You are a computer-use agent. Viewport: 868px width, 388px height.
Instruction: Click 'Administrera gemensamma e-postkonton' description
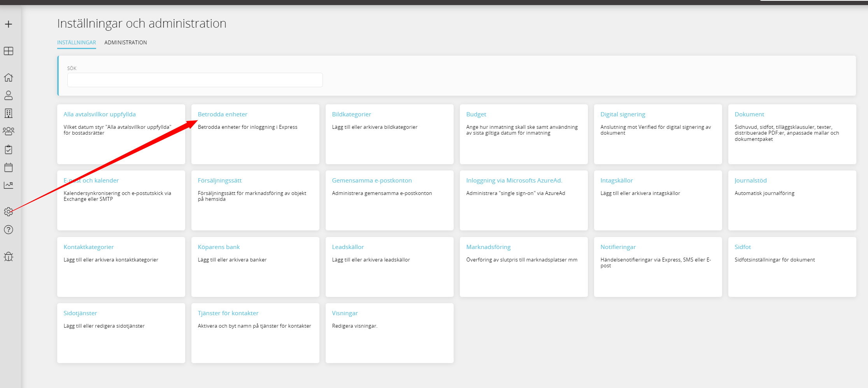click(x=382, y=193)
